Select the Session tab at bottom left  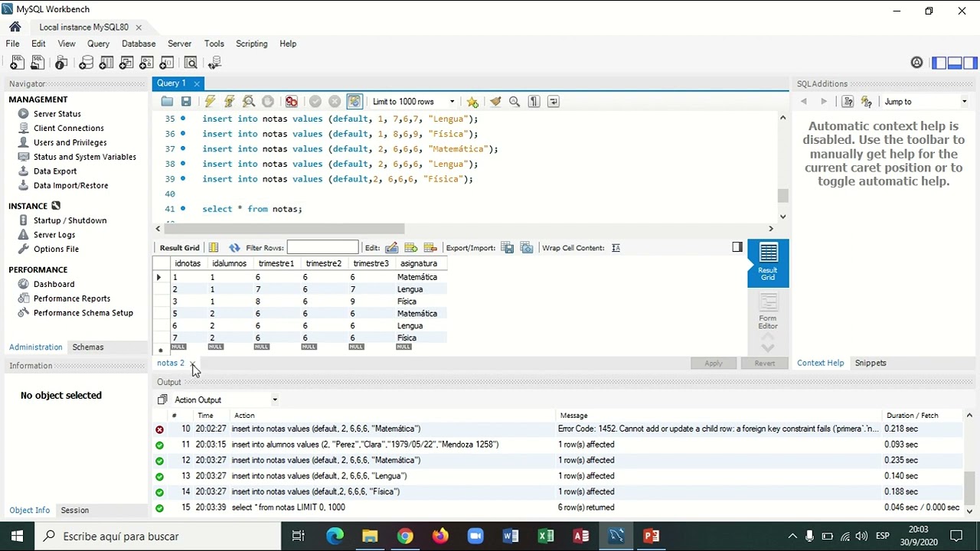click(x=74, y=510)
